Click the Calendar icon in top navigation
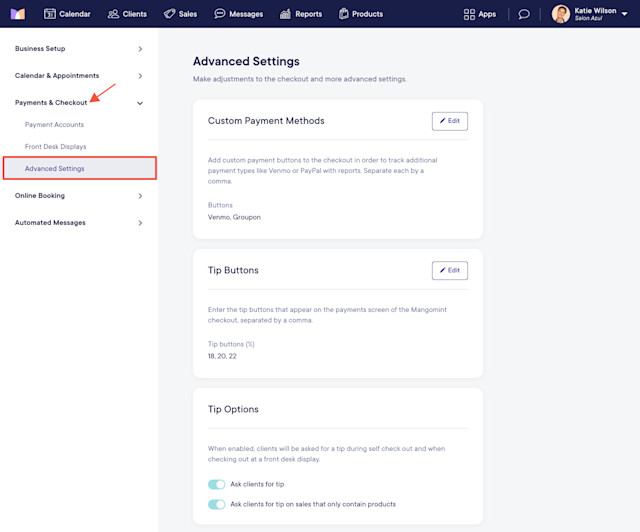Screen dimensions: 640x532 tap(49, 14)
